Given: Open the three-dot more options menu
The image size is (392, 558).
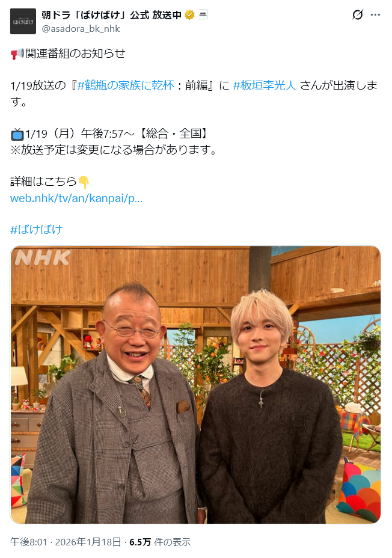Looking at the screenshot, I should point(375,14).
